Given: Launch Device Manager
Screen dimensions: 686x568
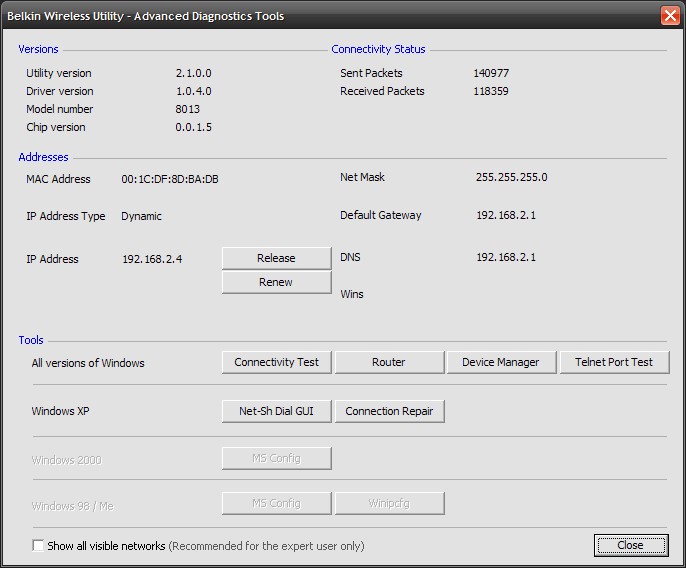Looking at the screenshot, I should click(501, 362).
